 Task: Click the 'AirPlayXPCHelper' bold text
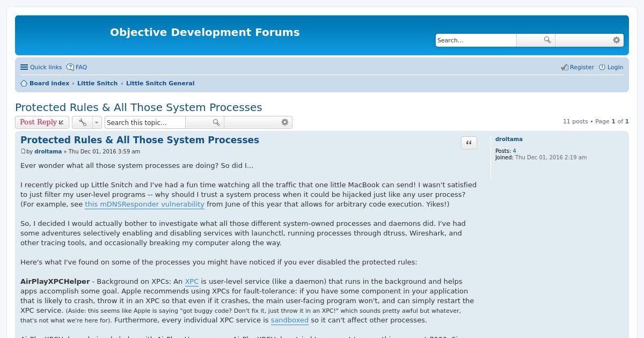[x=55, y=282]
